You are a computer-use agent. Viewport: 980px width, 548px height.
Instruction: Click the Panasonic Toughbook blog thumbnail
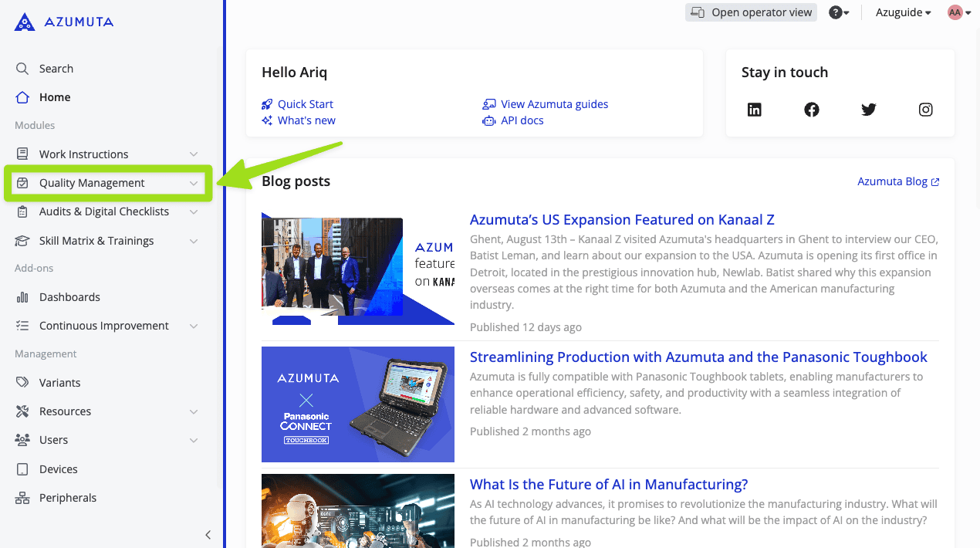click(358, 404)
